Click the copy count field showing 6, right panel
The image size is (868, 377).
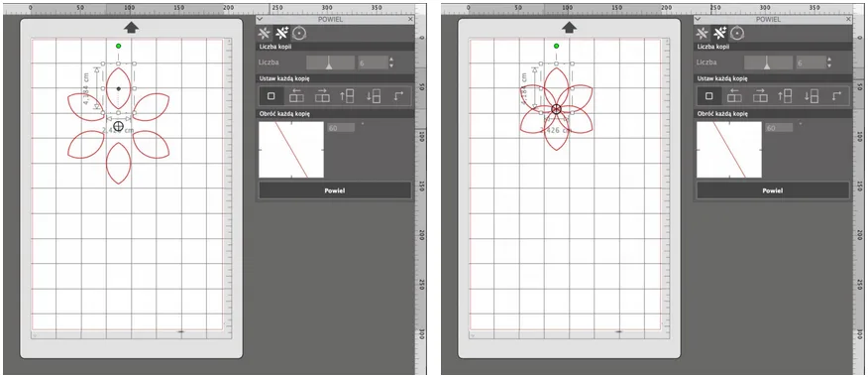tap(810, 63)
